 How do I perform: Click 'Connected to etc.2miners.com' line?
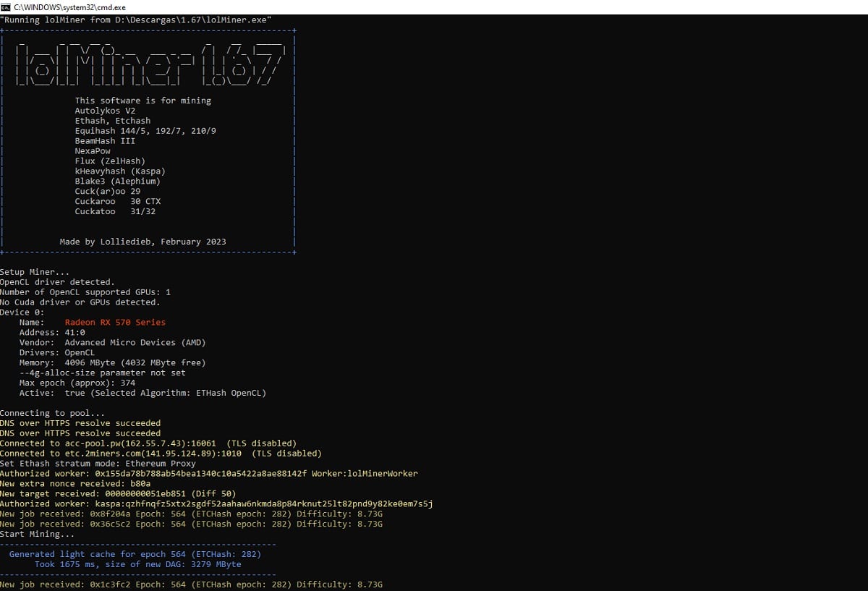161,454
